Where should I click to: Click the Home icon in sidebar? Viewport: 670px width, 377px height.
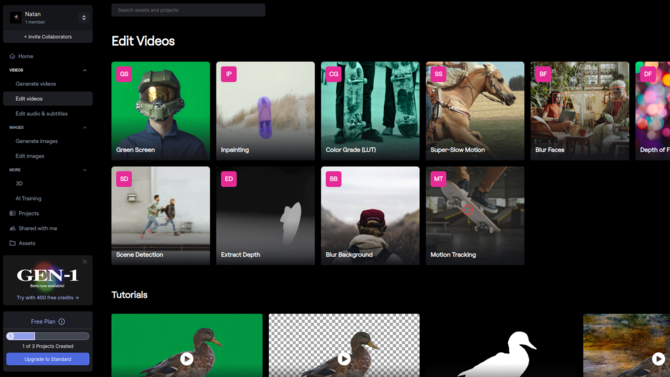12,56
